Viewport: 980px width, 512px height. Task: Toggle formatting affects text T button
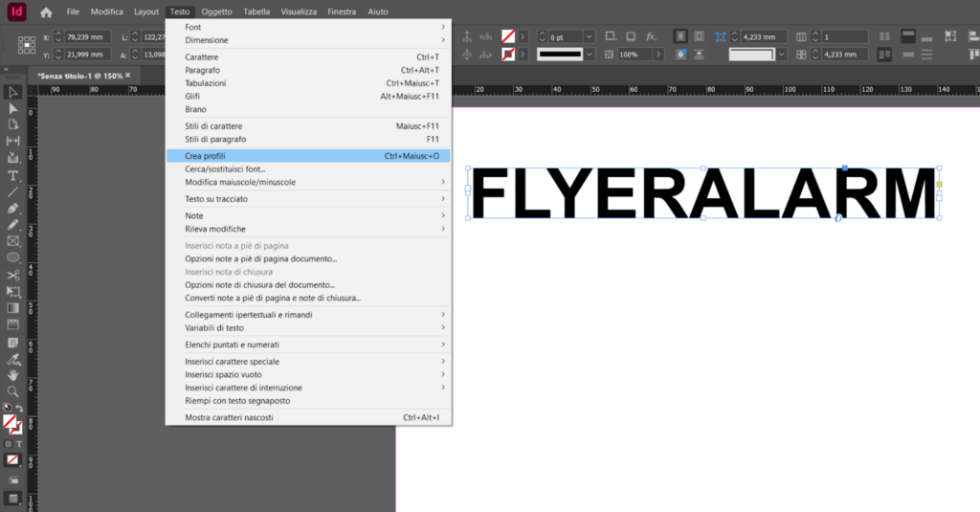click(x=21, y=444)
